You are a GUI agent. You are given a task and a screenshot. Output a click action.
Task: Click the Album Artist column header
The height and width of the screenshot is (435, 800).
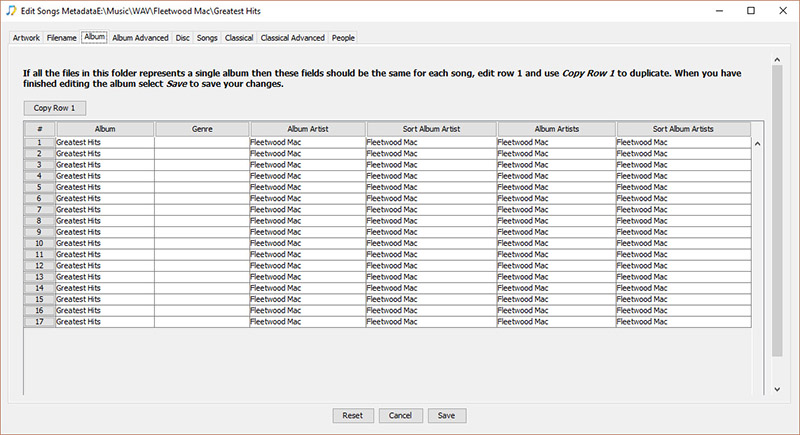tap(308, 129)
